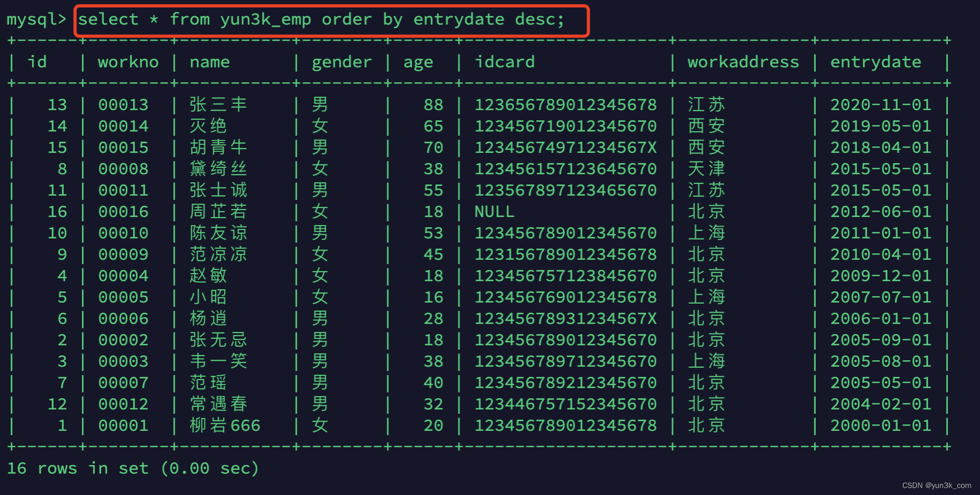Click idcard 12345674971234567X
Image resolution: width=980 pixels, height=495 pixels.
click(x=566, y=148)
